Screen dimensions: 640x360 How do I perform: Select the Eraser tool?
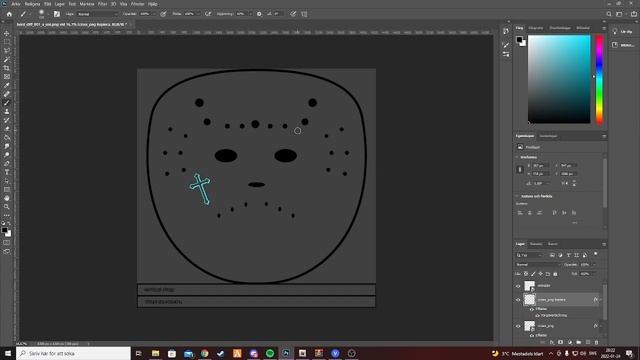pyautogui.click(x=7, y=129)
